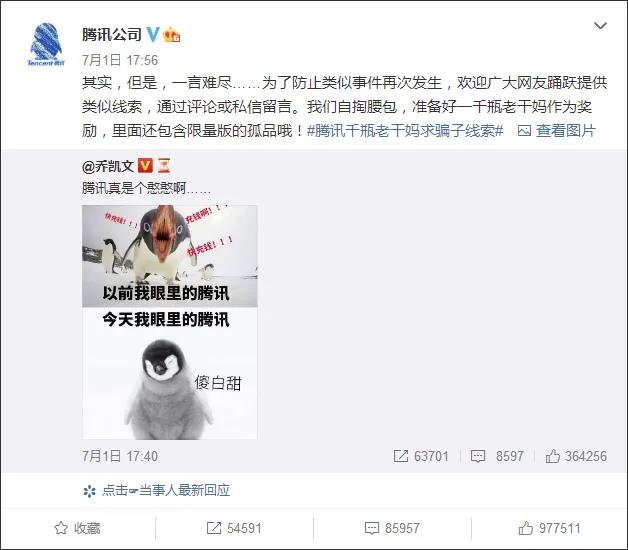Like the original post with 364256 likes

point(576,456)
